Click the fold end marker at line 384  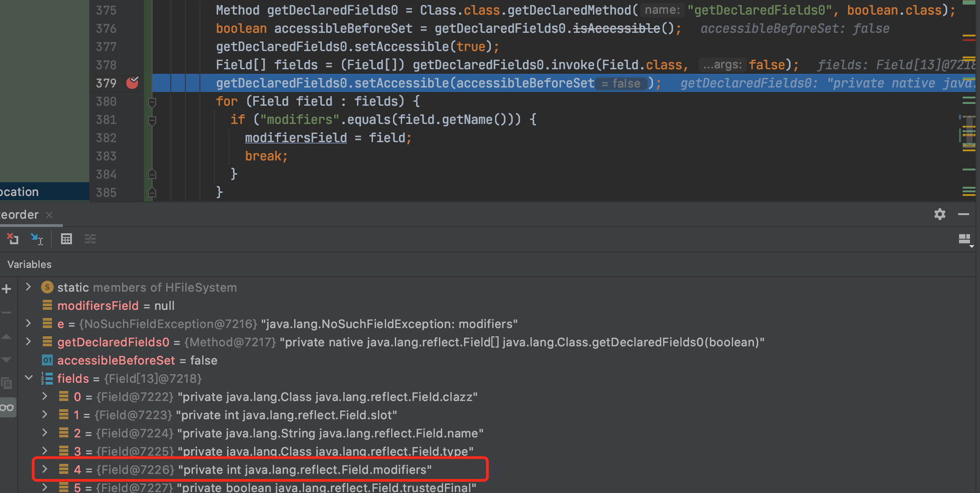pos(153,174)
